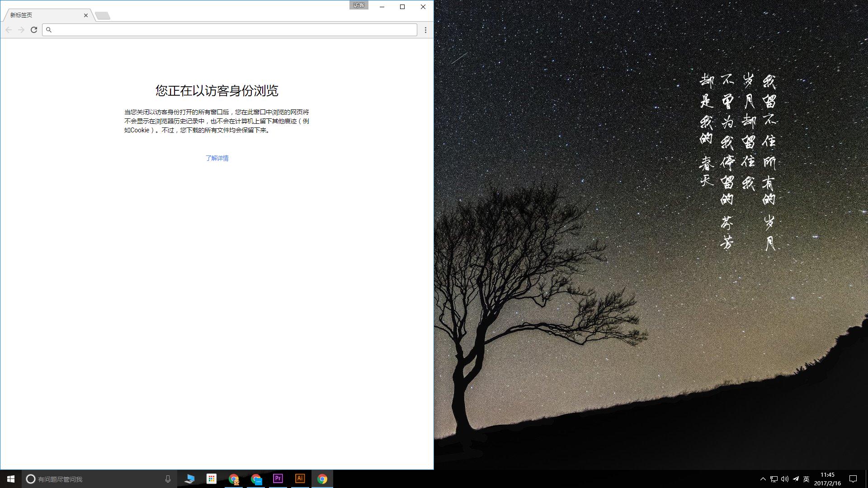Click the address bar search field

pos(226,30)
